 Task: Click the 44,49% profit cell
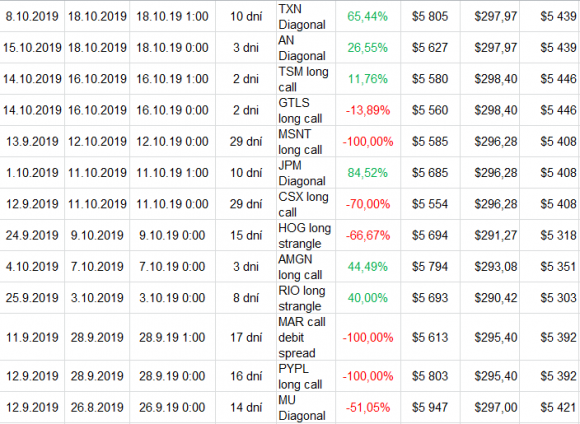click(x=368, y=266)
